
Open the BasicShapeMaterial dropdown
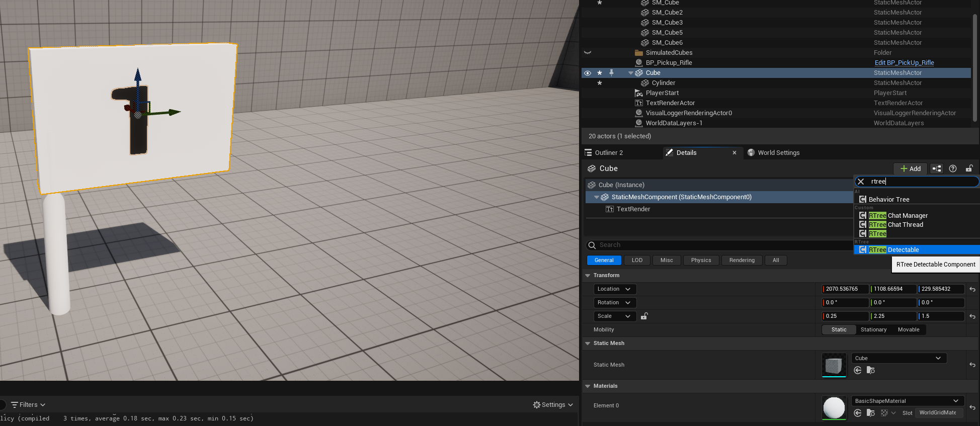pos(907,401)
